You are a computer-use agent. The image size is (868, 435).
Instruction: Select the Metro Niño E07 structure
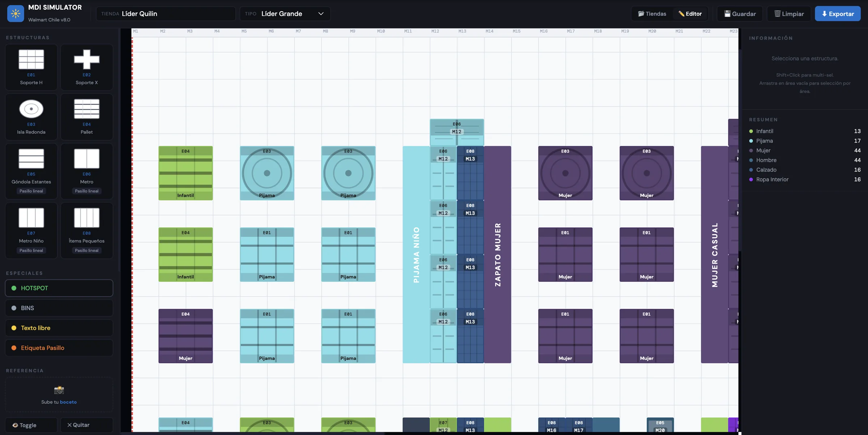point(31,231)
